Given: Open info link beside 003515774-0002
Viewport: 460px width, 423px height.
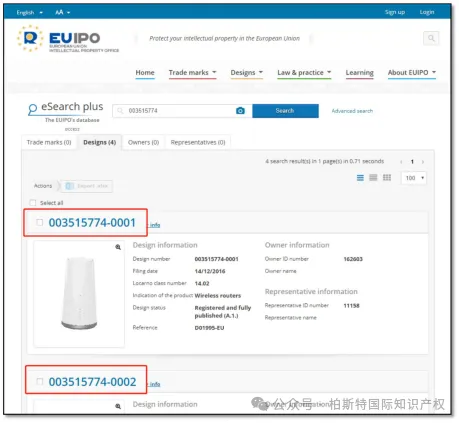Looking at the screenshot, I should (x=155, y=384).
